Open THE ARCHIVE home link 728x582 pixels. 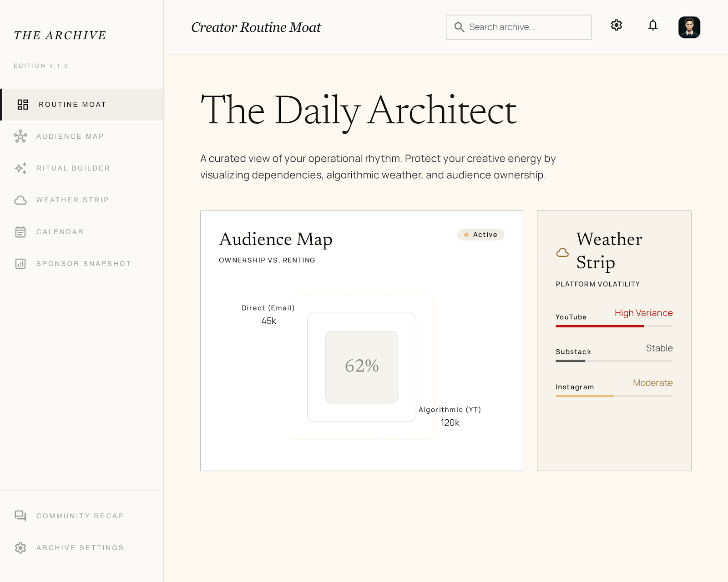(x=60, y=35)
